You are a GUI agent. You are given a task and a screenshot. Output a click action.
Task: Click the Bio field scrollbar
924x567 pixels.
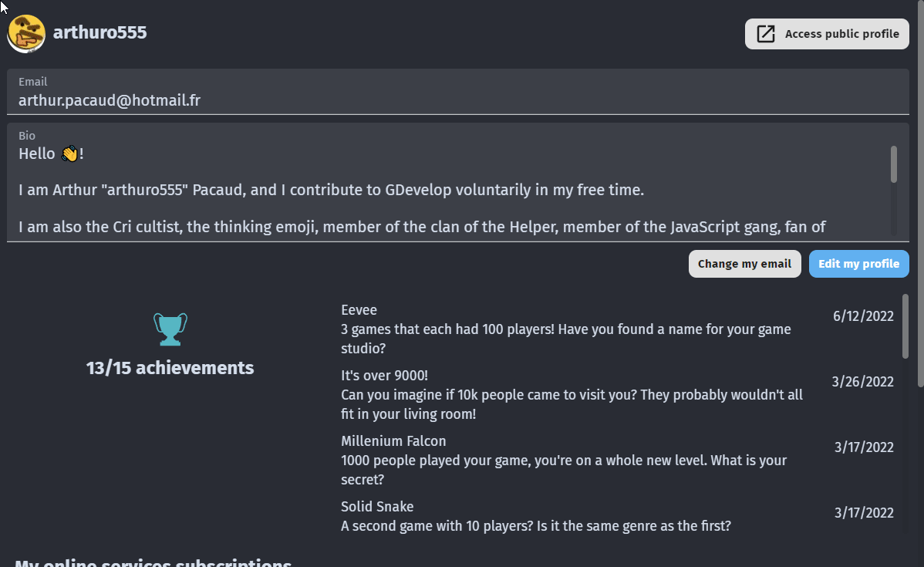(894, 164)
